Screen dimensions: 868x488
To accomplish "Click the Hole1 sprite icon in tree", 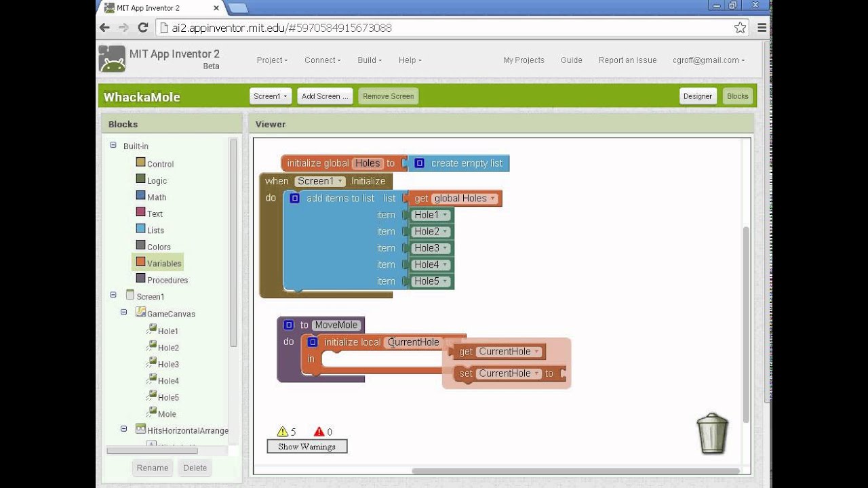I will [x=152, y=329].
